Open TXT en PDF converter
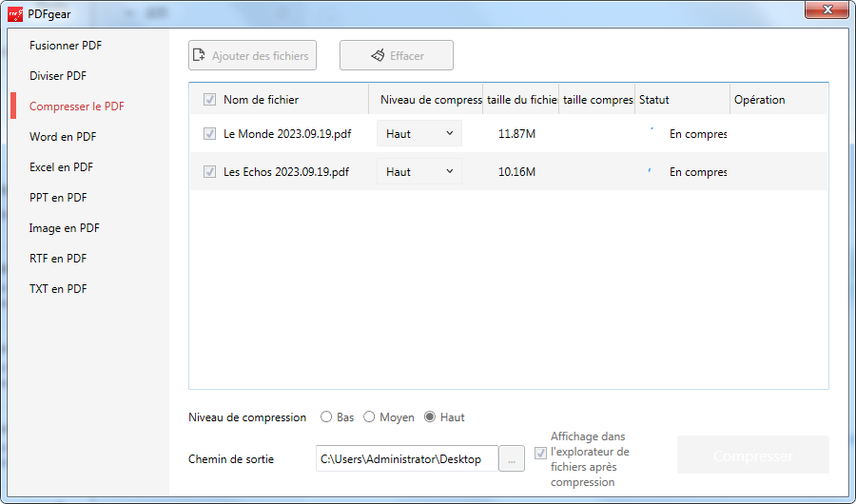This screenshot has width=856, height=504. pos(58,289)
